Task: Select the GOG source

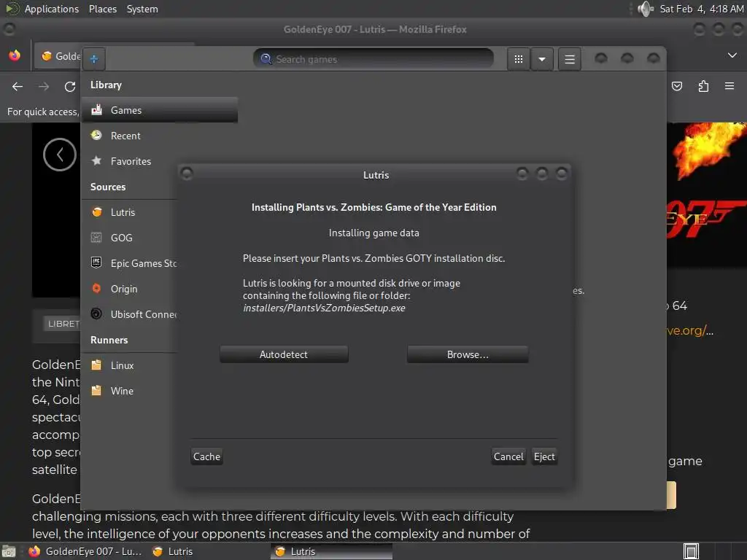Action: (130, 238)
